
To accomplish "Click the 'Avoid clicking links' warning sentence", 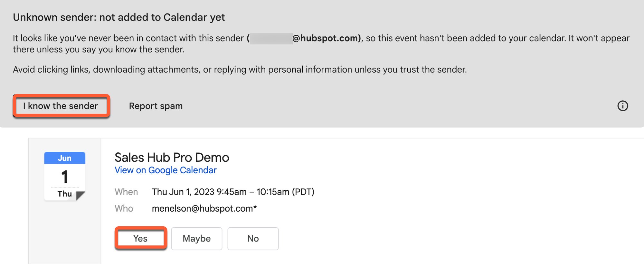I will click(x=240, y=69).
